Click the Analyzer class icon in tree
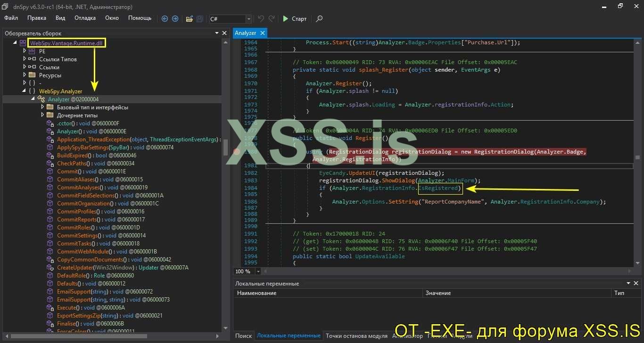Viewport: 644px width, 343px height. (x=41, y=99)
